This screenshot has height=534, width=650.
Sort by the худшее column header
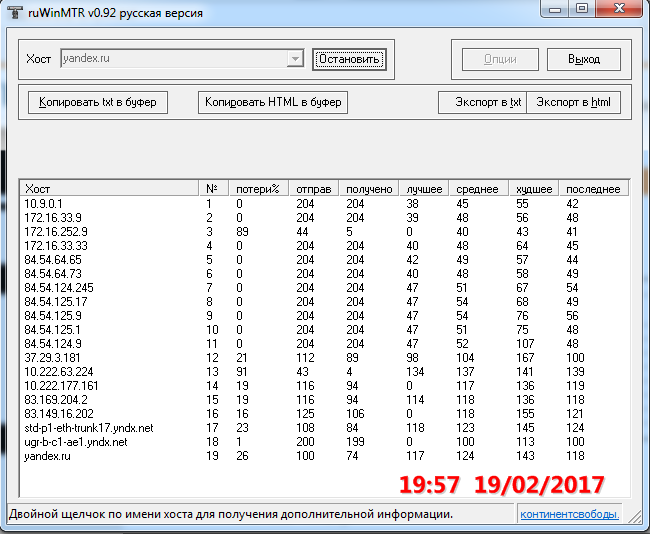[x=534, y=189]
